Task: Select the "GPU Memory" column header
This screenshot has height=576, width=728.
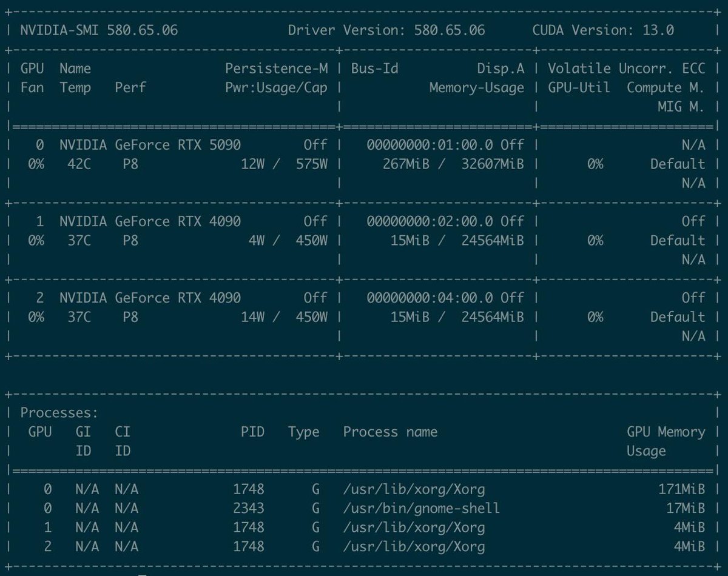Action: (666, 432)
